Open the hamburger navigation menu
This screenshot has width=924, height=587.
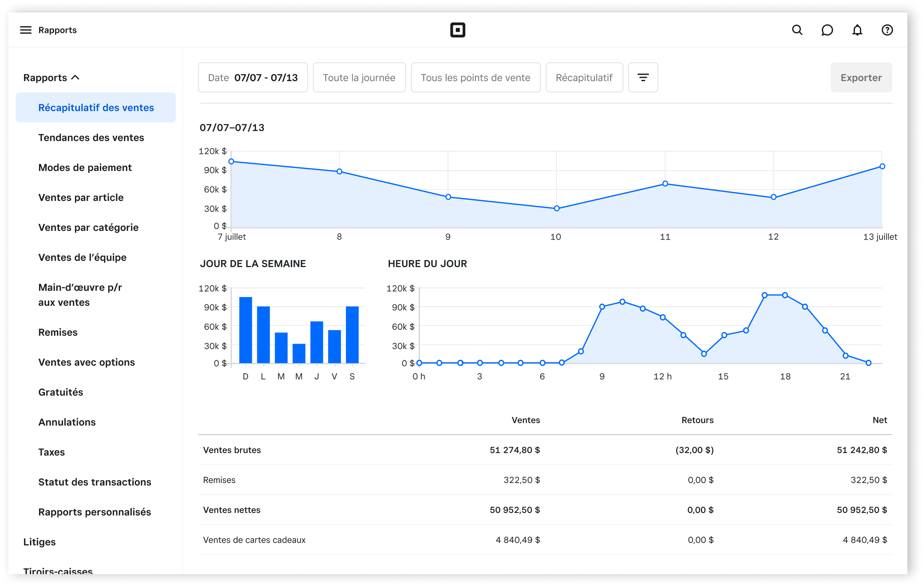tap(26, 30)
